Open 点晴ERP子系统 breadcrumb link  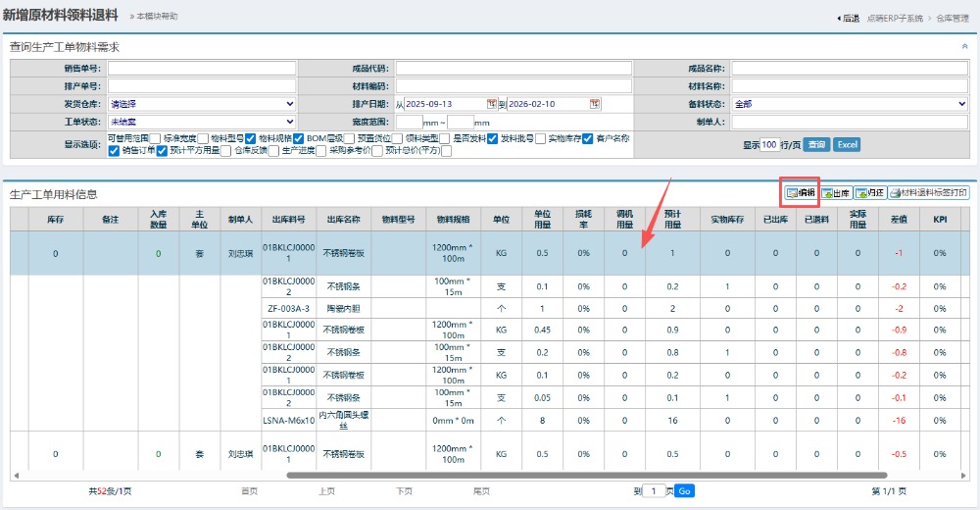[x=895, y=18]
